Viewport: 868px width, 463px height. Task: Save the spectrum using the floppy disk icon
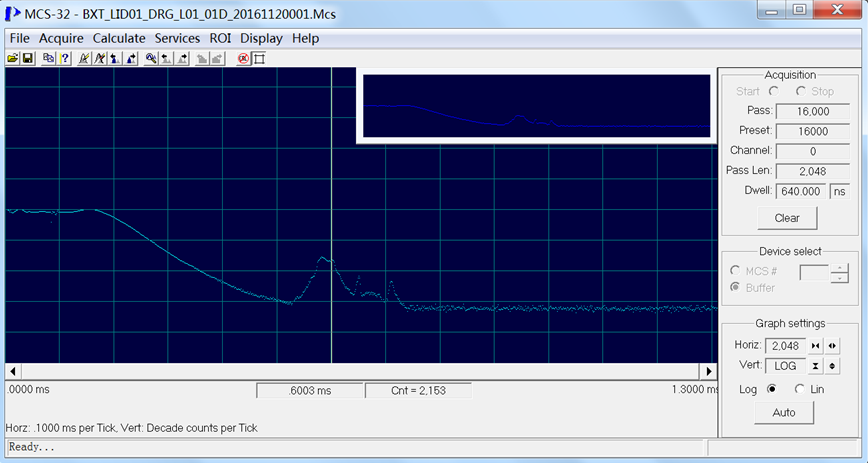tap(28, 58)
